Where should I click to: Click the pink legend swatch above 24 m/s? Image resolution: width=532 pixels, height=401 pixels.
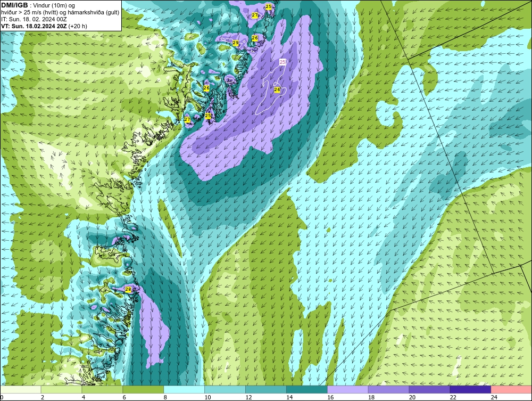[511, 389]
